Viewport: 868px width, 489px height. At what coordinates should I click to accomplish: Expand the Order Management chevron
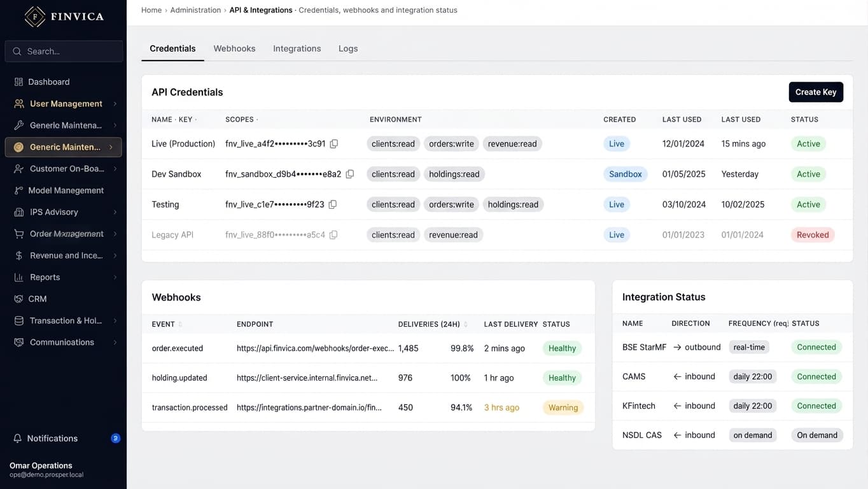coord(115,234)
